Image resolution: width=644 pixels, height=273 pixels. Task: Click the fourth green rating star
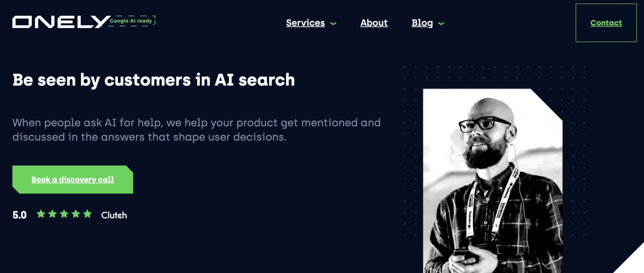pos(76,214)
